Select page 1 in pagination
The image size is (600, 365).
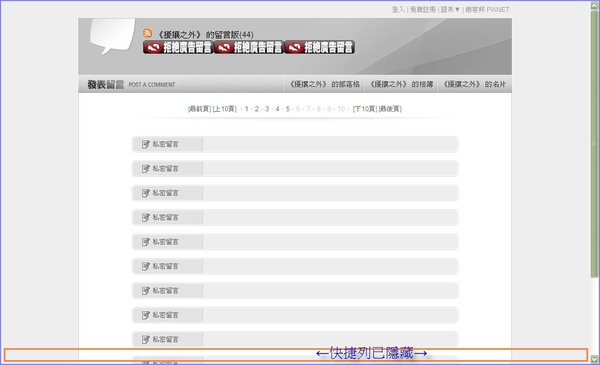[x=247, y=109]
